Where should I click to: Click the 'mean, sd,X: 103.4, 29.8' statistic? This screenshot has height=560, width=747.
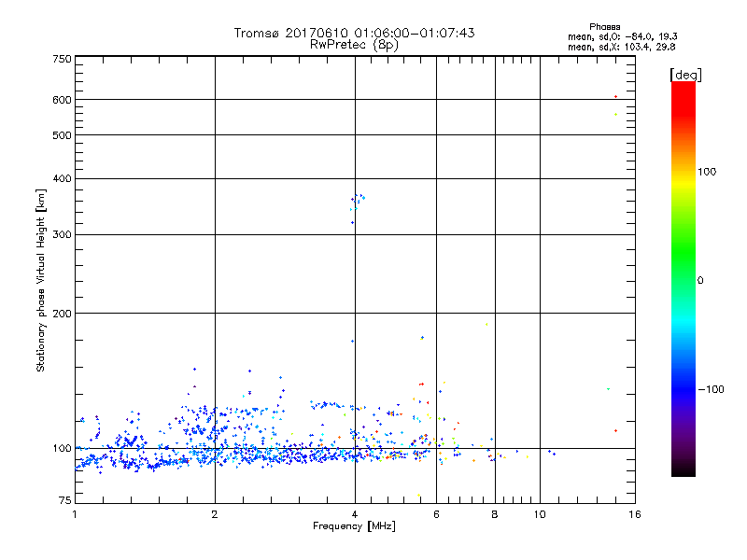[621, 47]
